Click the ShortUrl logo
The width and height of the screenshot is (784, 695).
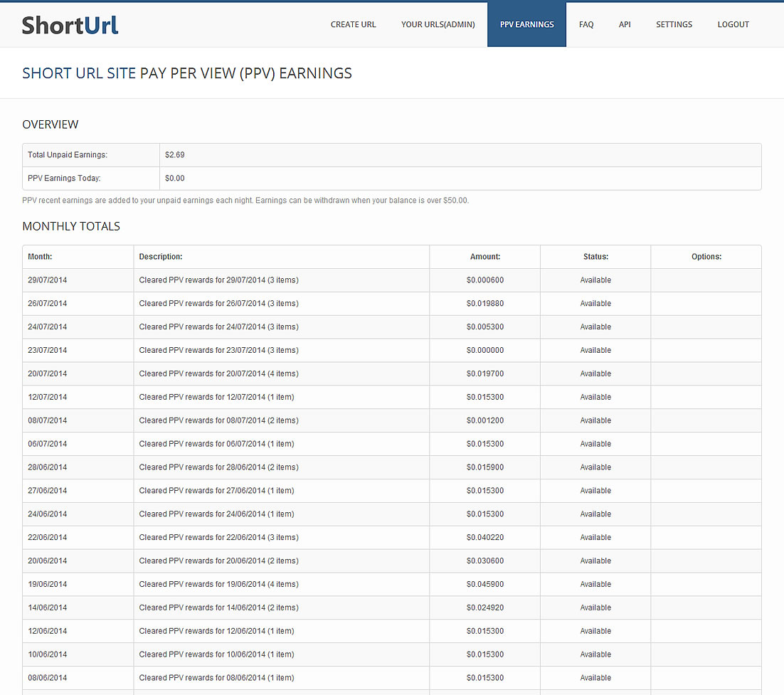pos(70,25)
